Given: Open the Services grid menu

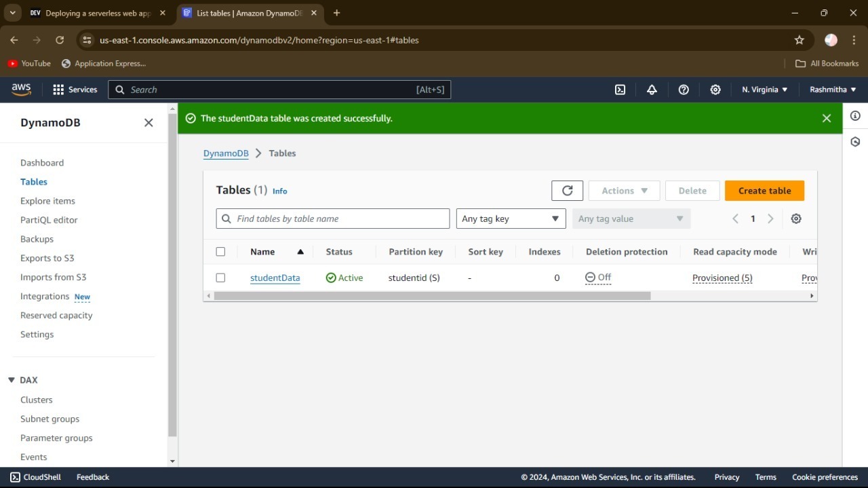Looking at the screenshot, I should tap(75, 90).
